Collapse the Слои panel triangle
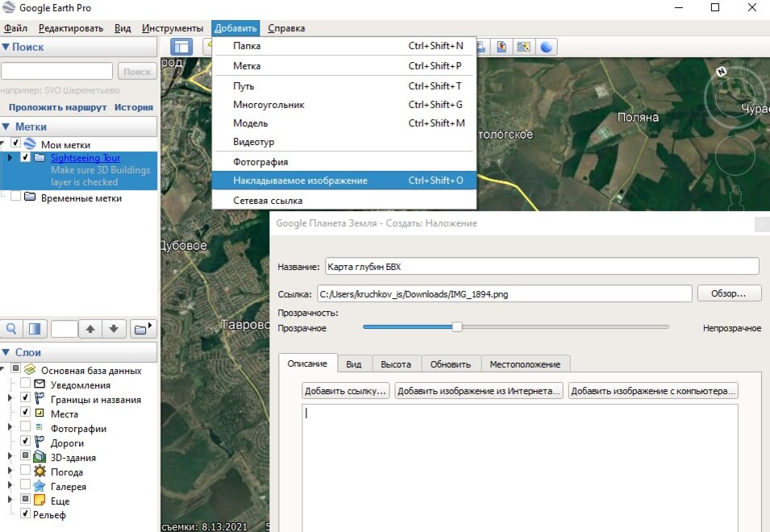 coord(6,352)
